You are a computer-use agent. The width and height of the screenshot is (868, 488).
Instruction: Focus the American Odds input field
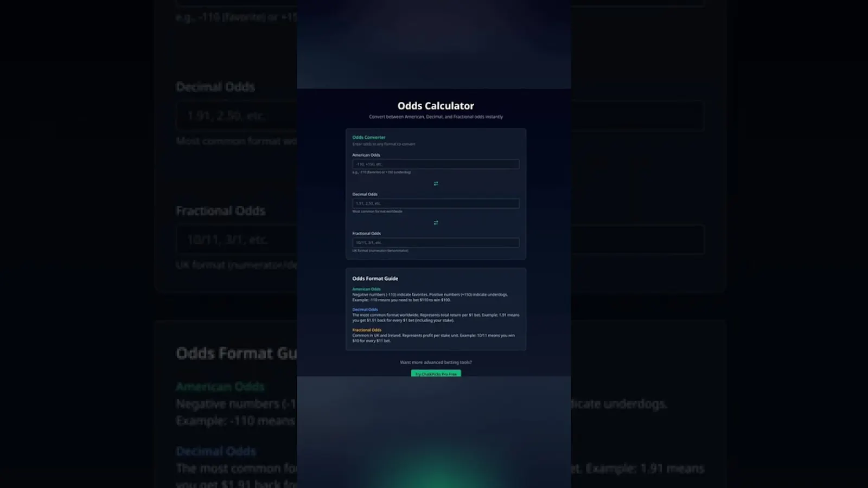coord(436,164)
